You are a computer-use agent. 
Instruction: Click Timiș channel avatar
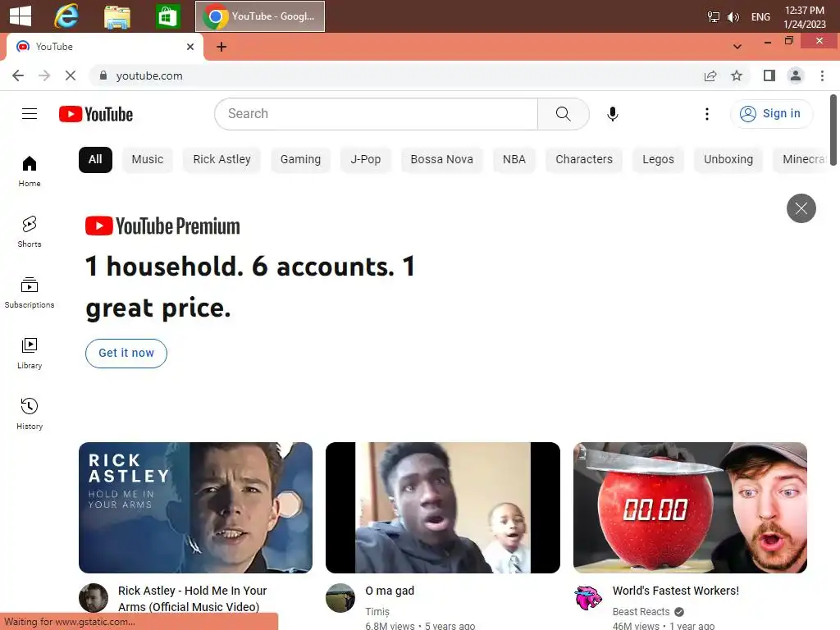tap(340, 598)
